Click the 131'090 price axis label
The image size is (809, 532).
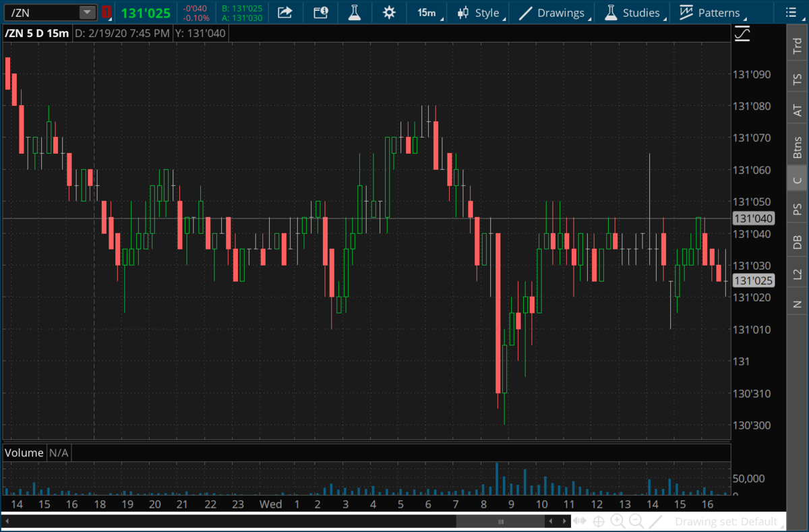point(751,74)
